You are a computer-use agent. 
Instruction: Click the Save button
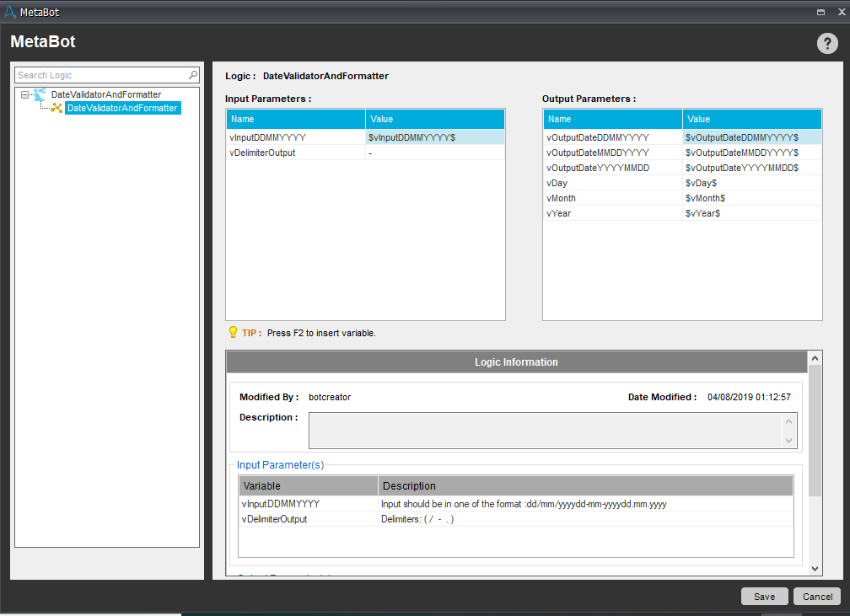point(764,597)
